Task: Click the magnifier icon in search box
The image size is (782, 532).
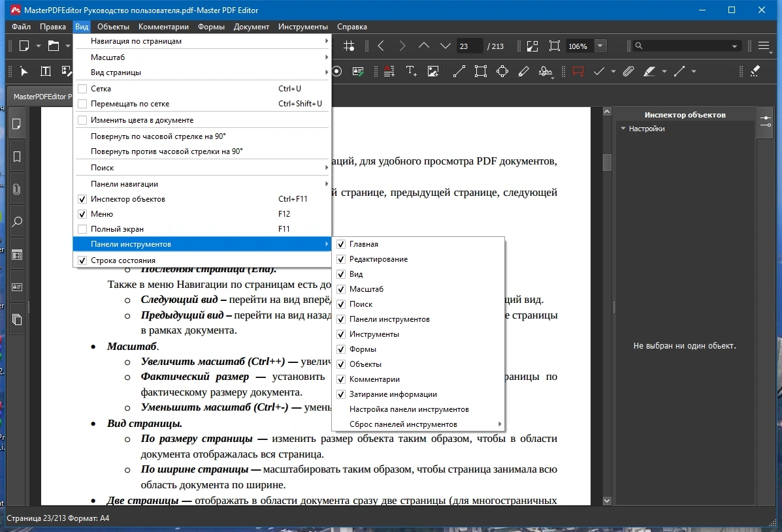Action: coord(638,46)
